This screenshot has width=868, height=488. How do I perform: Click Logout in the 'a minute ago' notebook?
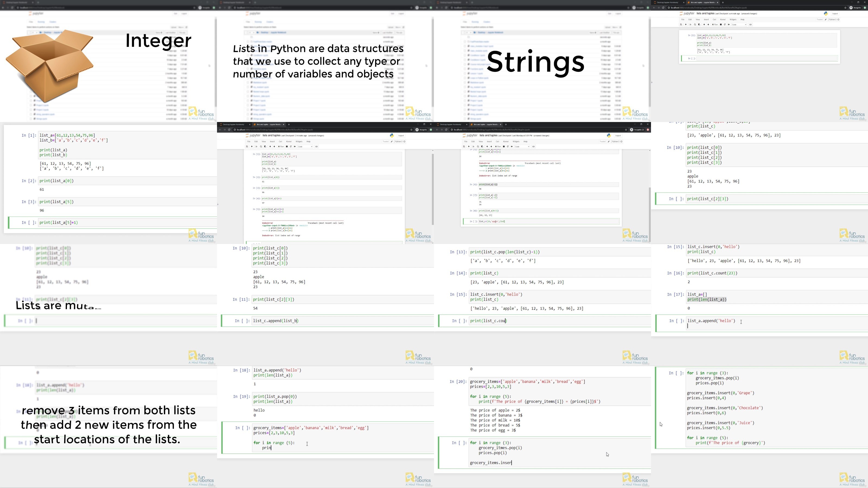pos(835,14)
